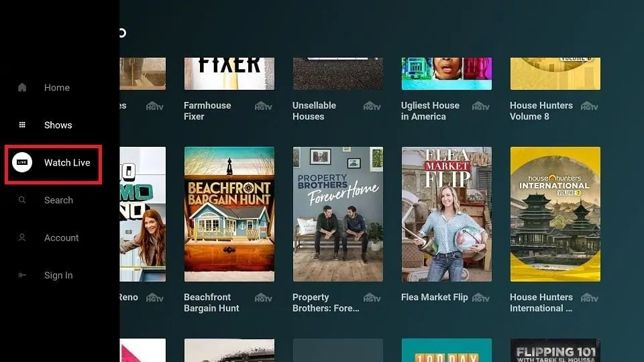Open House Hunters Volume 8 poster
Image resolution: width=644 pixels, height=362 pixels.
point(555,74)
